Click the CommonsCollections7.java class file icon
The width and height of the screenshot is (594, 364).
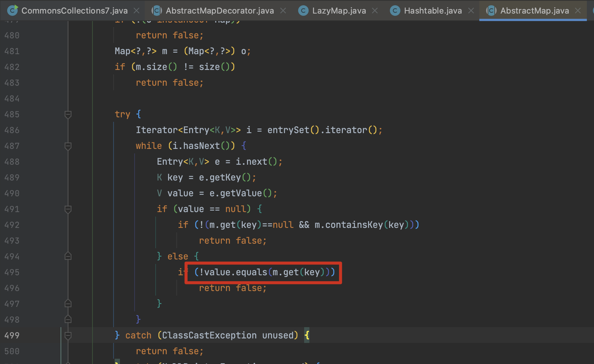click(12, 11)
